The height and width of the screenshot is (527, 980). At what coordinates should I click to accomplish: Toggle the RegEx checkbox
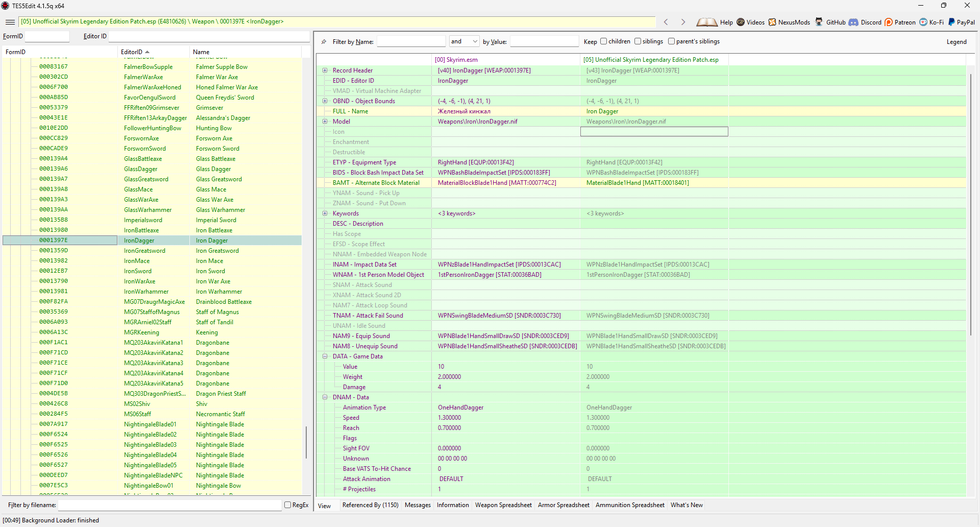click(x=287, y=505)
